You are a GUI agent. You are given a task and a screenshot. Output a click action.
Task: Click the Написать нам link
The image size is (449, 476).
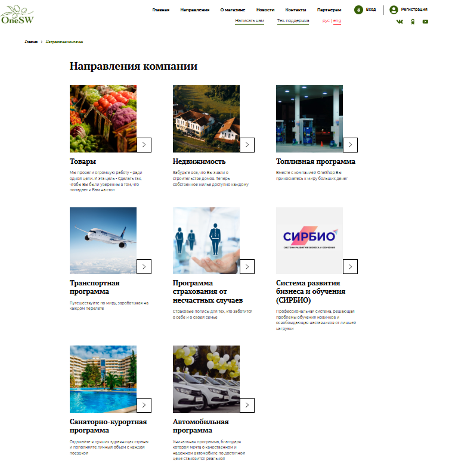tap(249, 21)
